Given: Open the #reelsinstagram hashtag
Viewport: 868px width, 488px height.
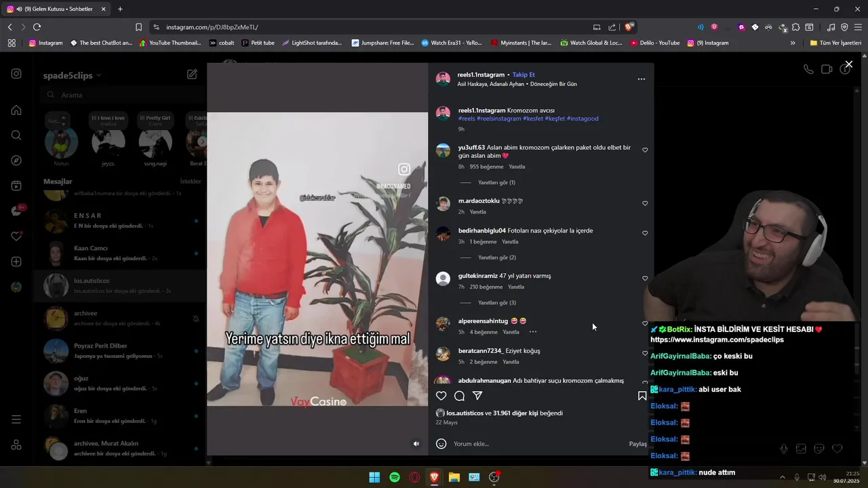Looking at the screenshot, I should tap(499, 119).
